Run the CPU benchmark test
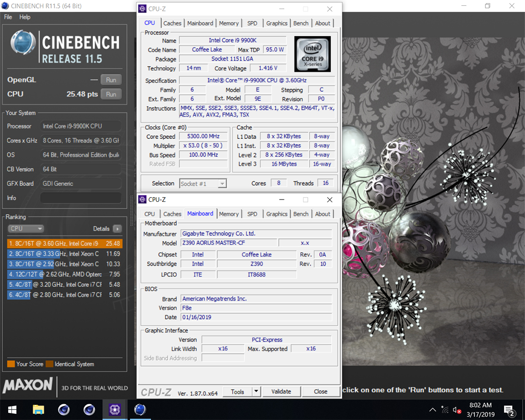This screenshot has width=525, height=420. (111, 94)
